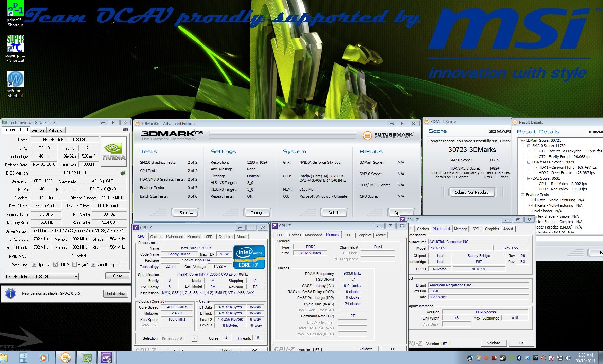Click Options... under 3DMark06 Results

click(x=402, y=213)
